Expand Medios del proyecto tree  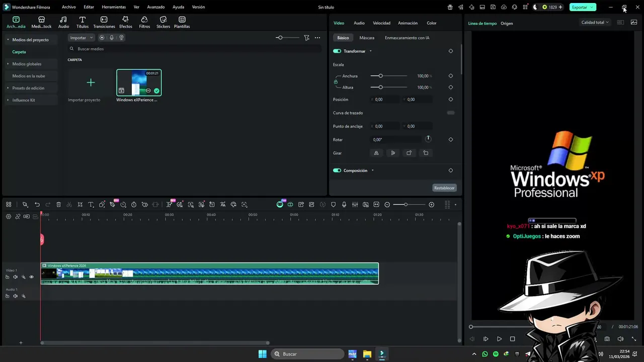coord(8,40)
